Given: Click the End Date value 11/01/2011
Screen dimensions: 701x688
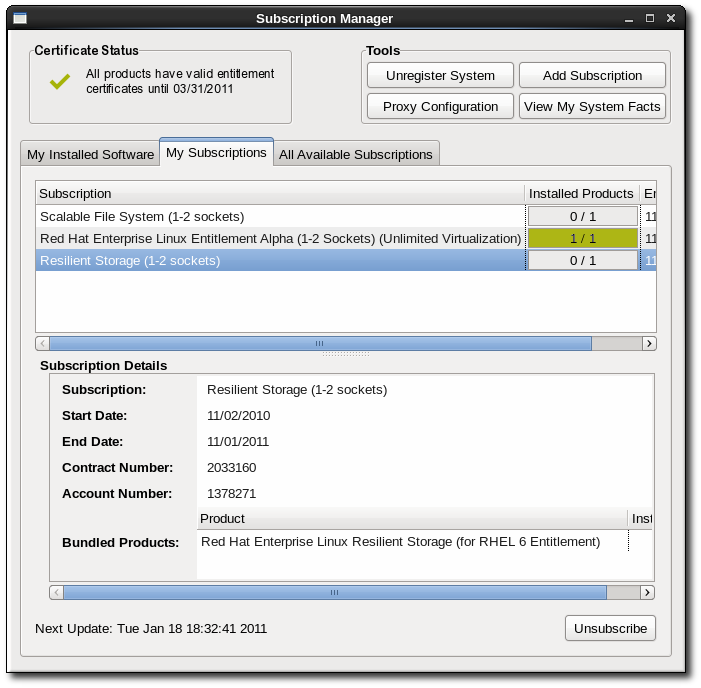Looking at the screenshot, I should tap(238, 441).
